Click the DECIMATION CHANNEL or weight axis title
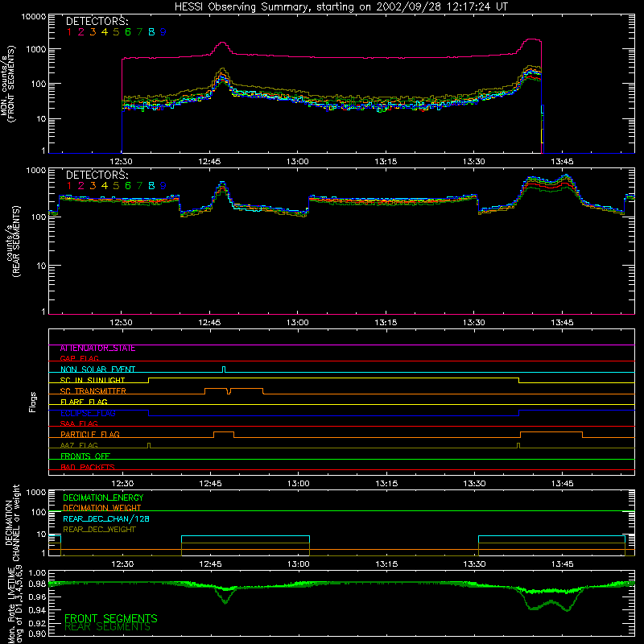The width and height of the screenshot is (644, 644). 11,522
